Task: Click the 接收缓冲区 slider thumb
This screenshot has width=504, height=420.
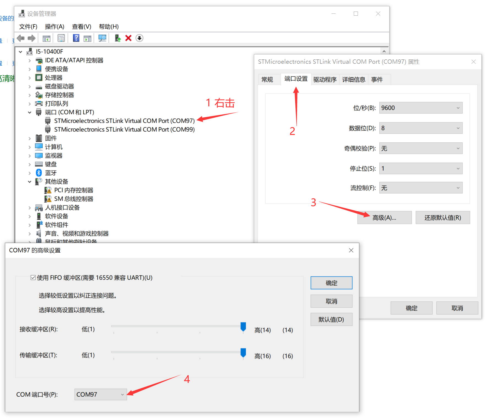Action: (243, 327)
